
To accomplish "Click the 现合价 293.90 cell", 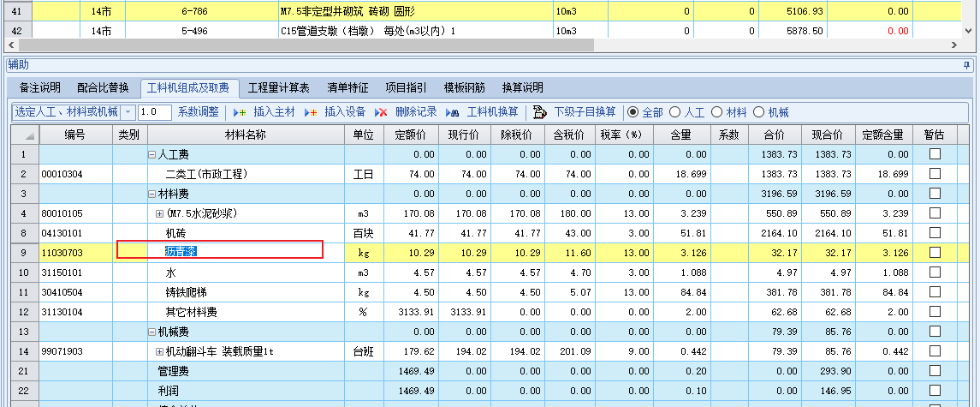I will pyautogui.click(x=828, y=371).
